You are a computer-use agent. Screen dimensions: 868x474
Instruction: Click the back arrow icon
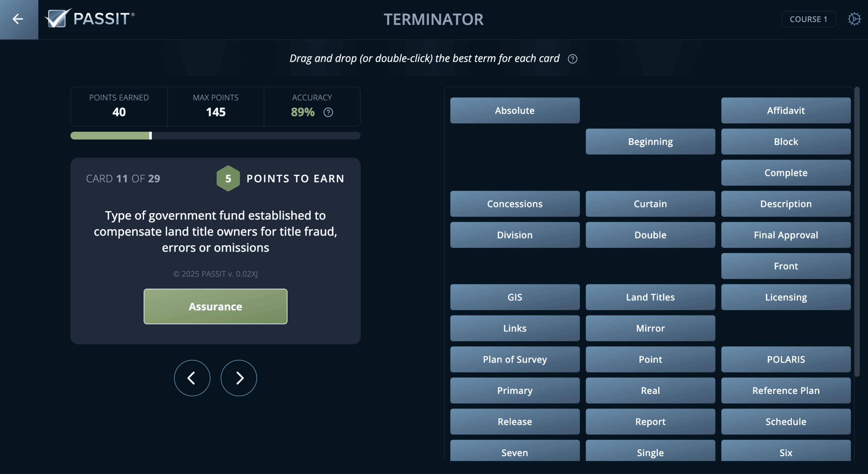pos(18,19)
